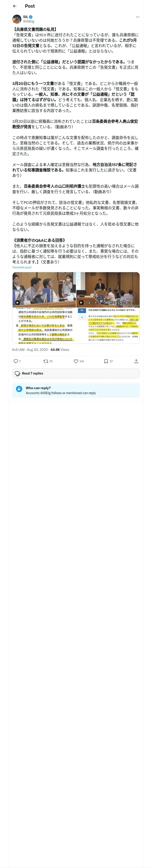The width and height of the screenshot is (152, 868).
Task: Open the Q4 document image thumbnail
Action: click(108, 325)
